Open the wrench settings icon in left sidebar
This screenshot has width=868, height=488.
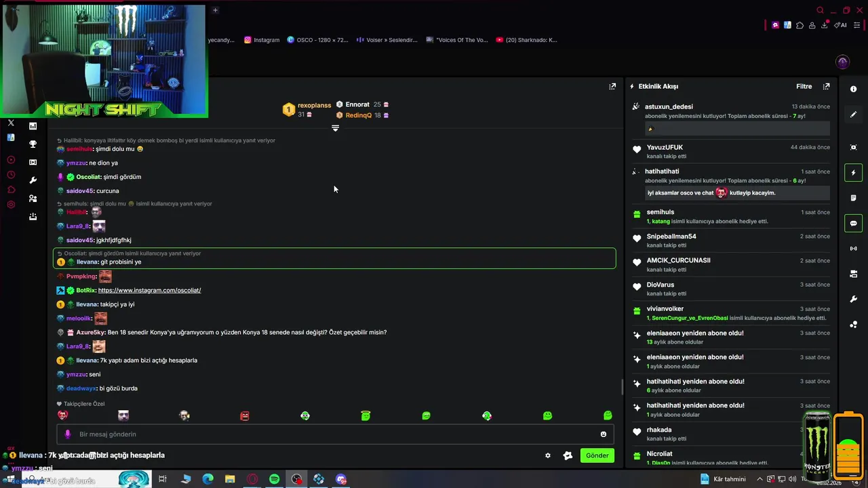pyautogui.click(x=33, y=180)
